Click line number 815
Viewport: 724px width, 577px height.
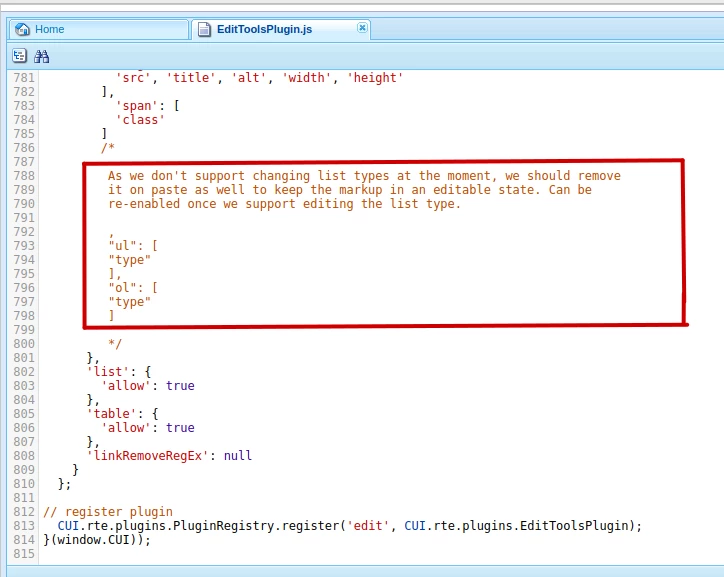point(24,554)
